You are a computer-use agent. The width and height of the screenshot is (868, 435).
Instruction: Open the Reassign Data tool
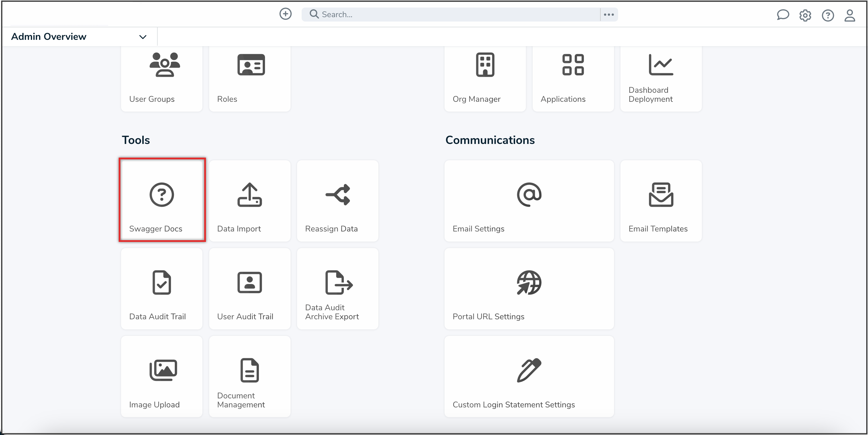coord(337,201)
